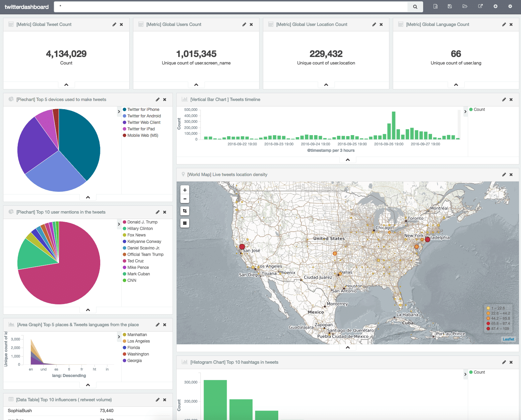
Task: Collapse the devices piechart legend arrow
Action: click(119, 112)
